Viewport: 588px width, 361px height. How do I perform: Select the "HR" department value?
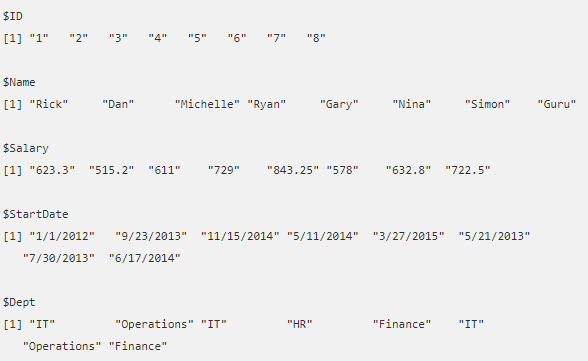[x=299, y=324]
